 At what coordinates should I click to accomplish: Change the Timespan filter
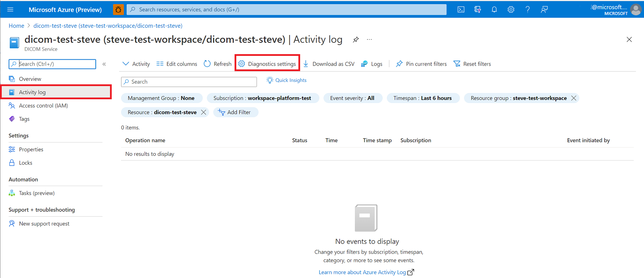coord(423,98)
